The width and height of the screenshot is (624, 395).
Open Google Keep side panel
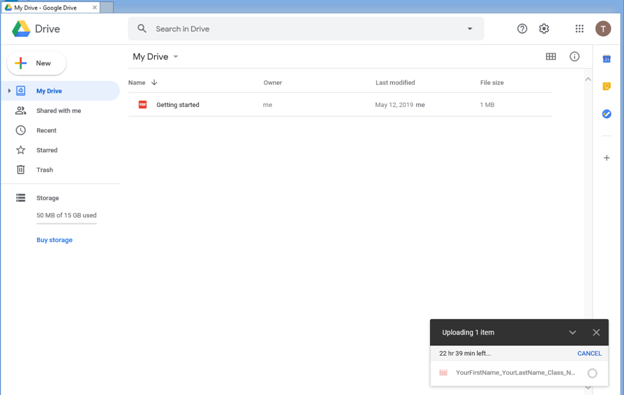606,86
